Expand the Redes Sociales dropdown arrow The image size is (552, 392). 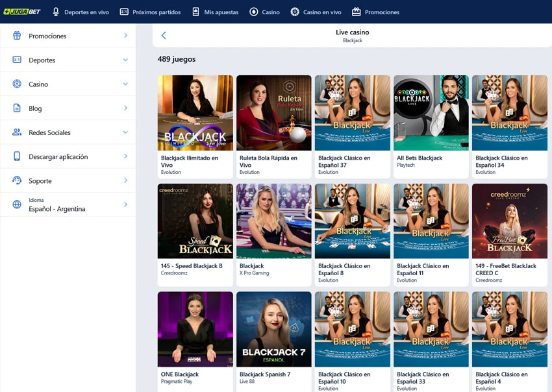[125, 132]
